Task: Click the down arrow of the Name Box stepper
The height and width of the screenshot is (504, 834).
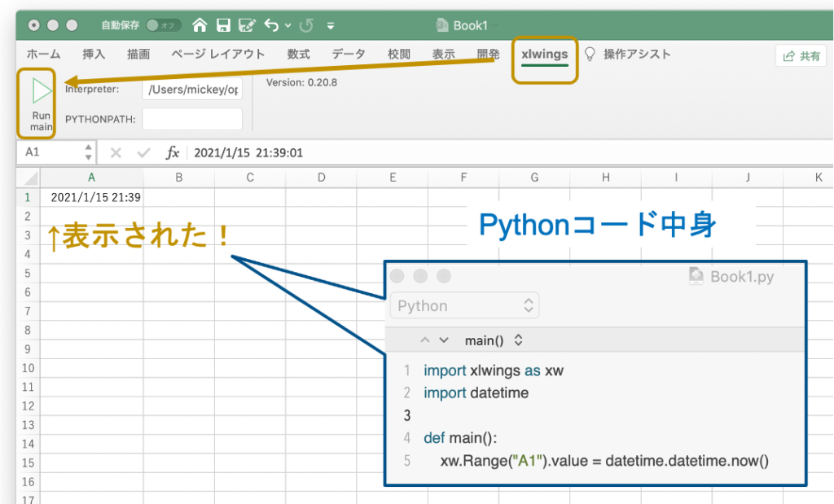Action: pos(88,156)
